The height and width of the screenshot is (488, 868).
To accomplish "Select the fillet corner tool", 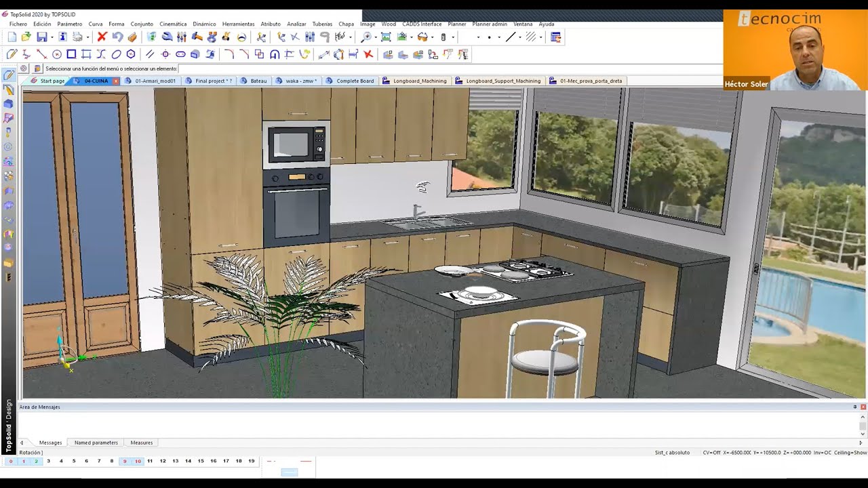I will [x=229, y=54].
